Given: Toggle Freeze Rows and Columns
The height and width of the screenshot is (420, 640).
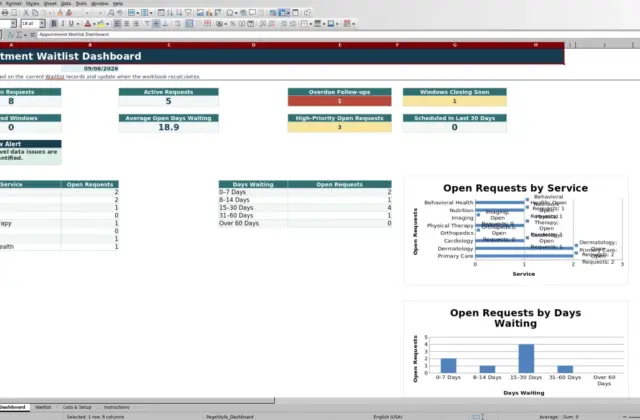Looking at the screenshot, I should (x=282, y=13).
